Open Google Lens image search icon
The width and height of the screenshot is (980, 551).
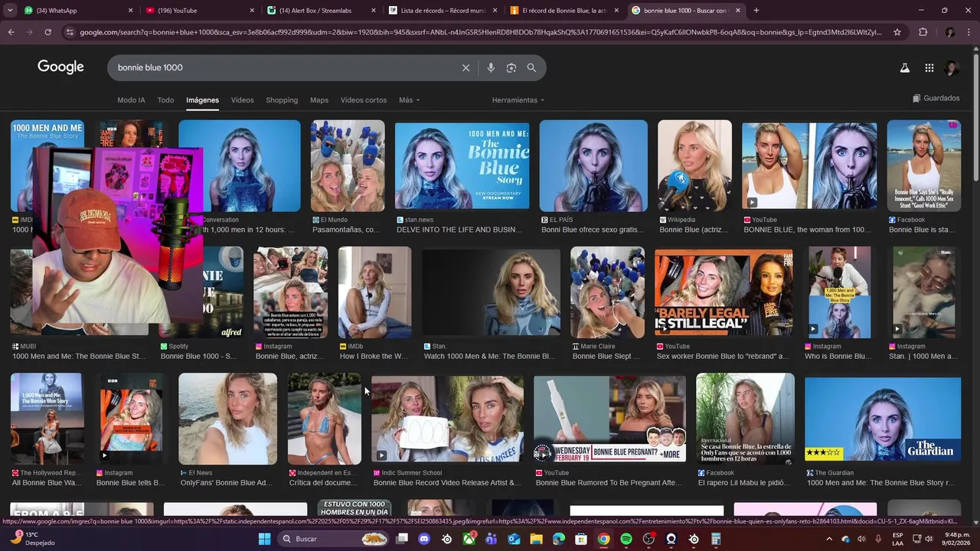tap(511, 67)
